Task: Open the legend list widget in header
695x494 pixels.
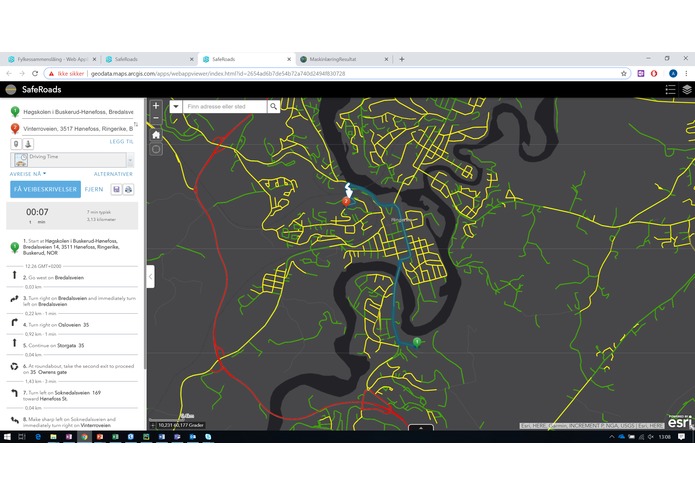Action: (670, 89)
